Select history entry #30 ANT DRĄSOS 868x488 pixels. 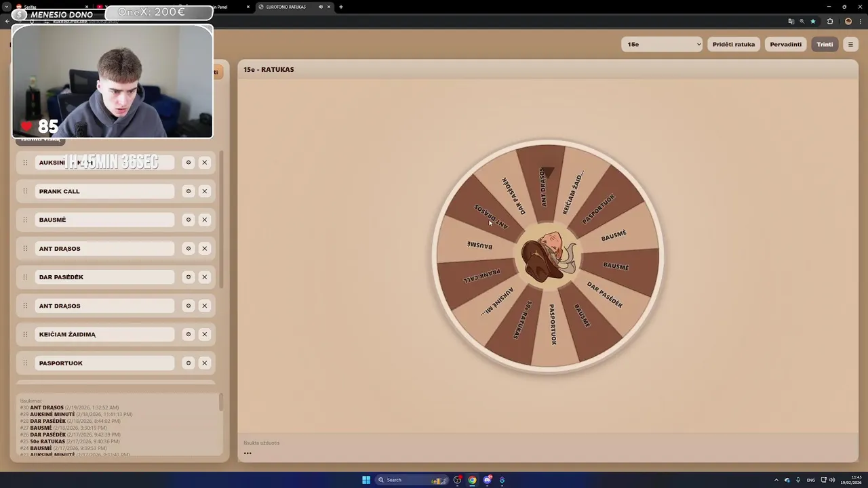point(69,407)
